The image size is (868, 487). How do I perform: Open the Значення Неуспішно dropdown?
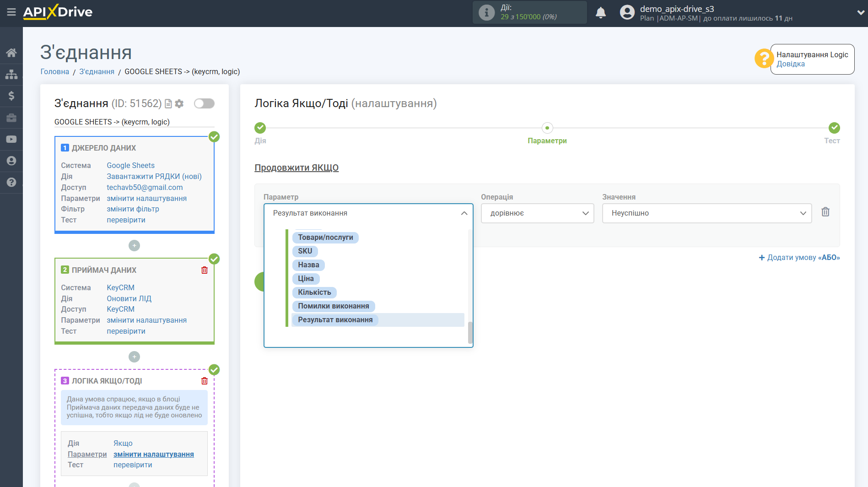coord(707,213)
